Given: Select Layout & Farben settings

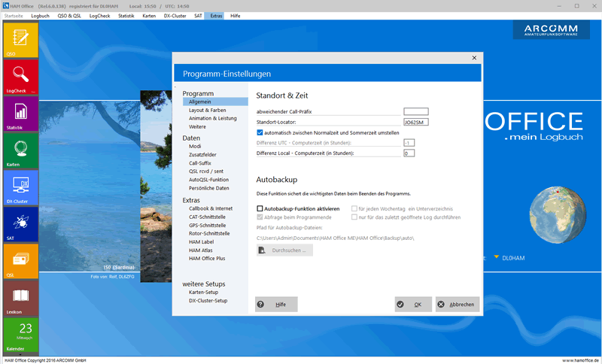Looking at the screenshot, I should [208, 110].
